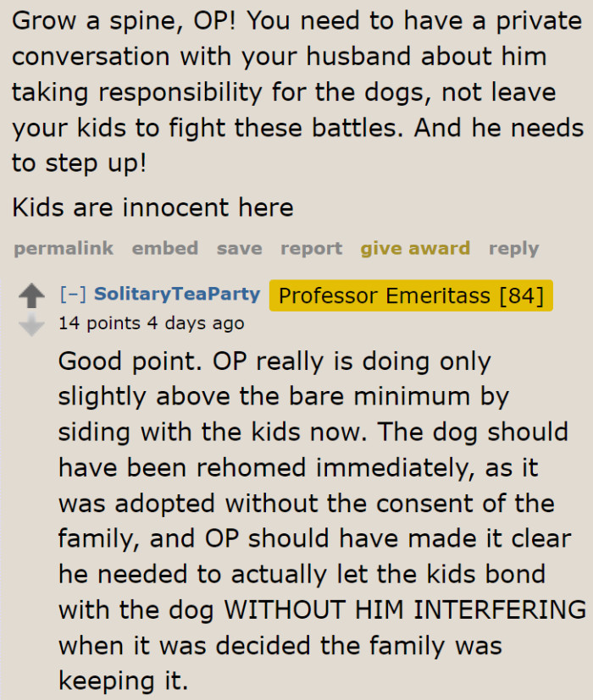The height and width of the screenshot is (700, 593).
Task: Reply to the top comment
Action: 513,248
